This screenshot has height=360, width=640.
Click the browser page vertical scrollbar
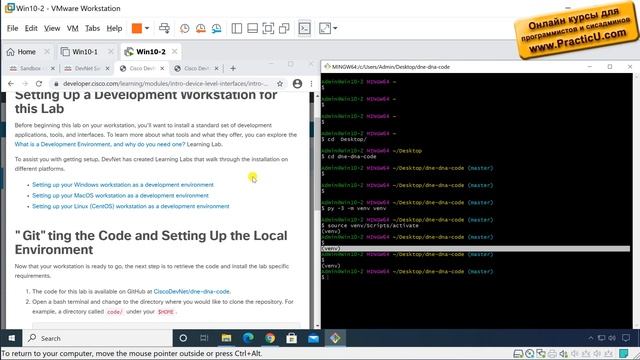coord(318,163)
